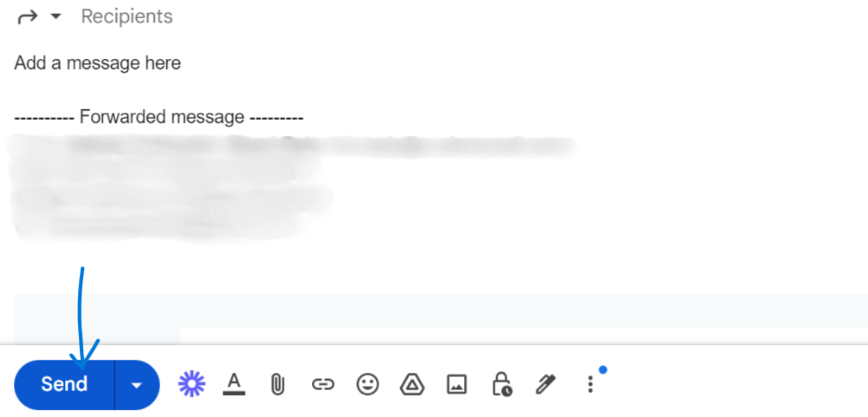
Task: Place cursor in 'Add a message here' text
Action: pos(97,63)
